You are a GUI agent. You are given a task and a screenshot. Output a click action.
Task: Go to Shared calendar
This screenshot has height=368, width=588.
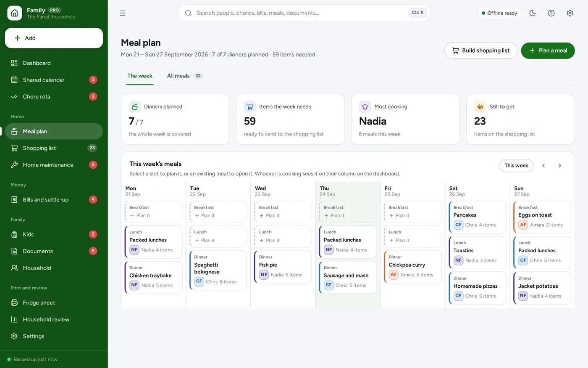click(x=54, y=80)
